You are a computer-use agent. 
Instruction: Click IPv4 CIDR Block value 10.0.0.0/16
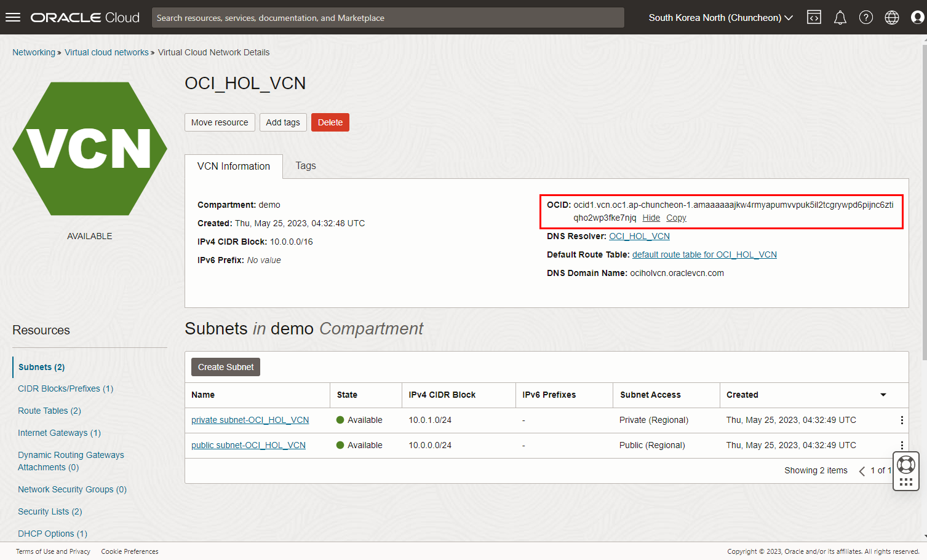point(292,242)
